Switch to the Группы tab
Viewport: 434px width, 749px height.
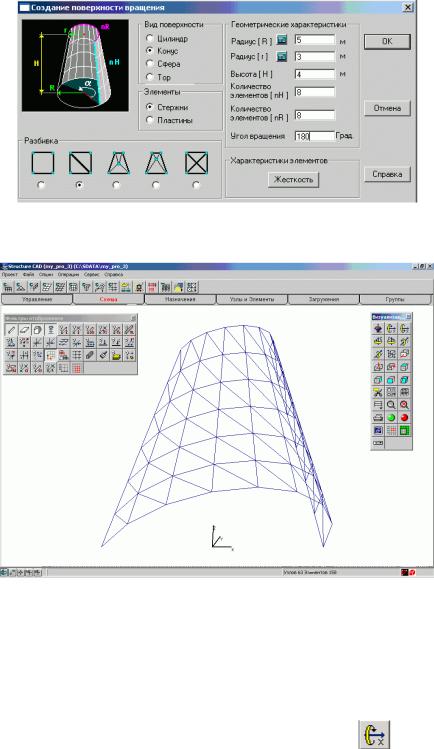click(395, 299)
